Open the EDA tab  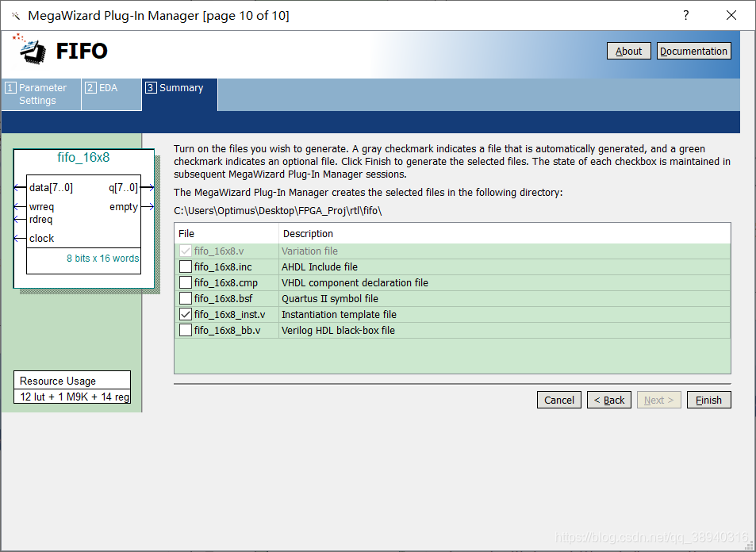pyautogui.click(x=111, y=94)
